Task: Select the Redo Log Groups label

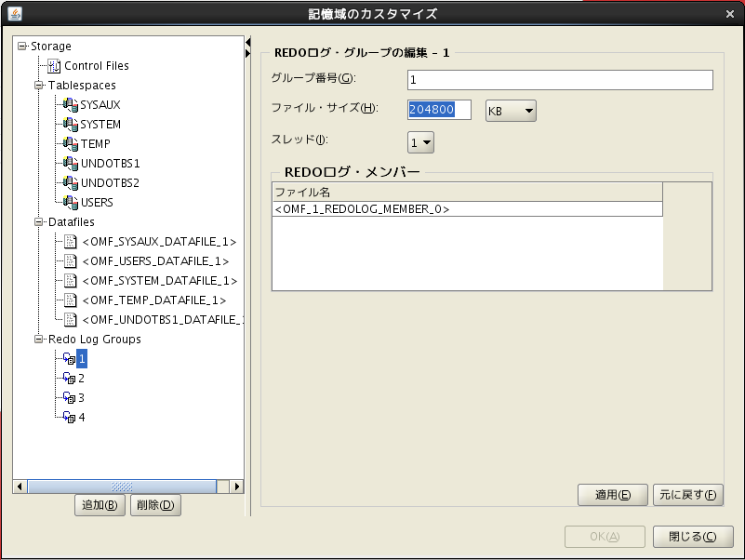Action: [x=95, y=339]
